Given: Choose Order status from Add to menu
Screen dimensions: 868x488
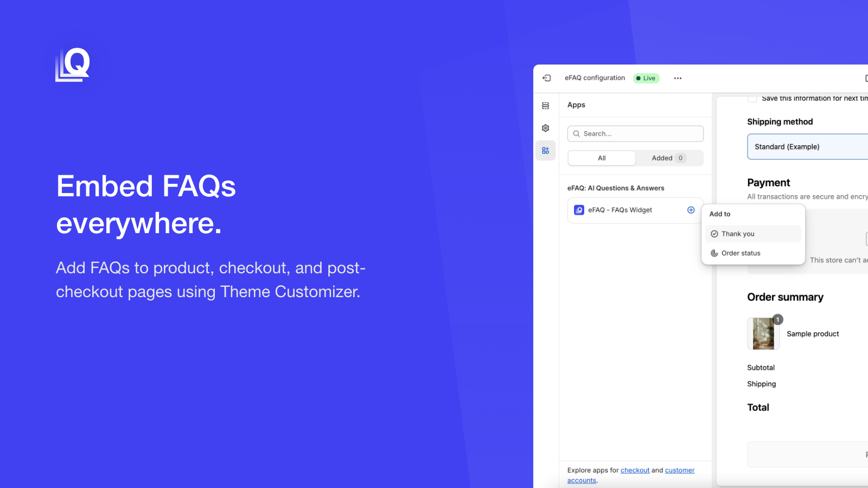Looking at the screenshot, I should pyautogui.click(x=753, y=253).
